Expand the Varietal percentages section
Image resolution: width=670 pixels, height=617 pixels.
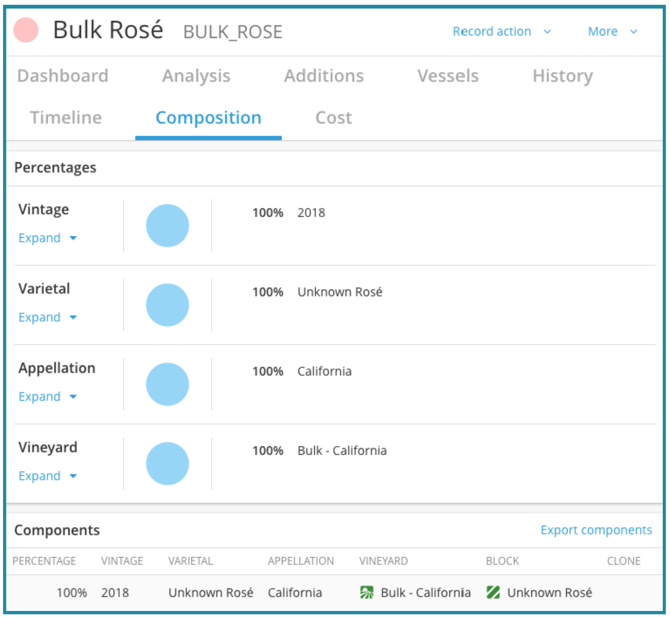[47, 317]
